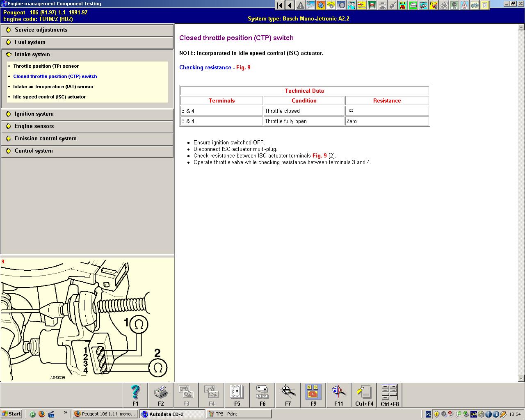
Task: Select Idle speed control (ISC) actuator item
Action: (49, 97)
